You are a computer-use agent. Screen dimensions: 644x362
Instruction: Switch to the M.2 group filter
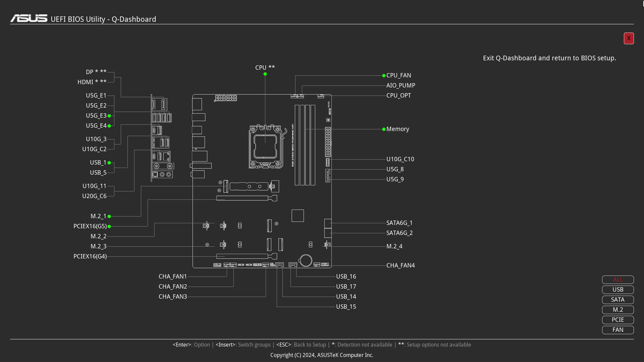click(618, 310)
